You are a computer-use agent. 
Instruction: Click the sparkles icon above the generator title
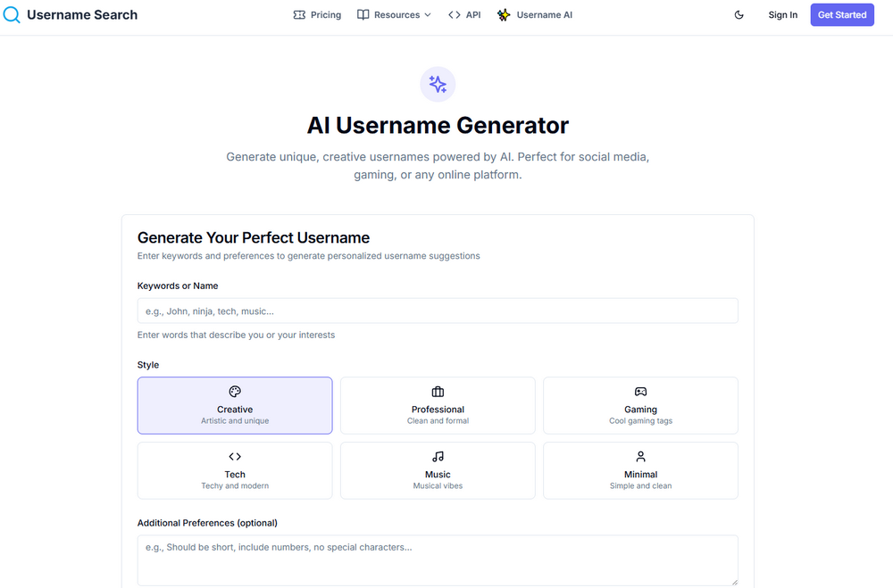pyautogui.click(x=438, y=84)
